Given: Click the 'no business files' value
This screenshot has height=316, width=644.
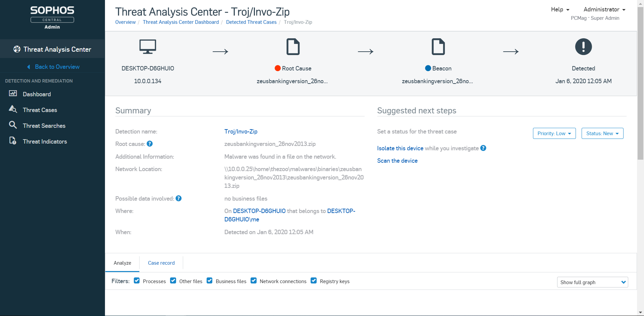Looking at the screenshot, I should point(246,199).
